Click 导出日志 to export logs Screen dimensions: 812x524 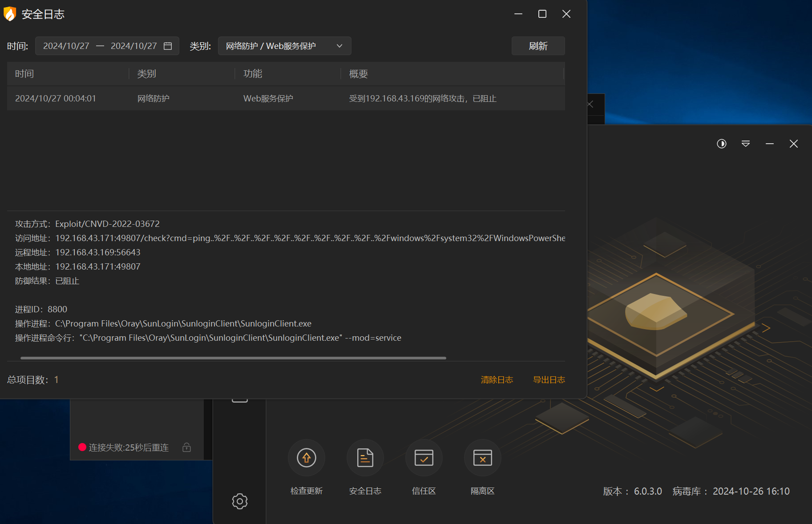549,379
